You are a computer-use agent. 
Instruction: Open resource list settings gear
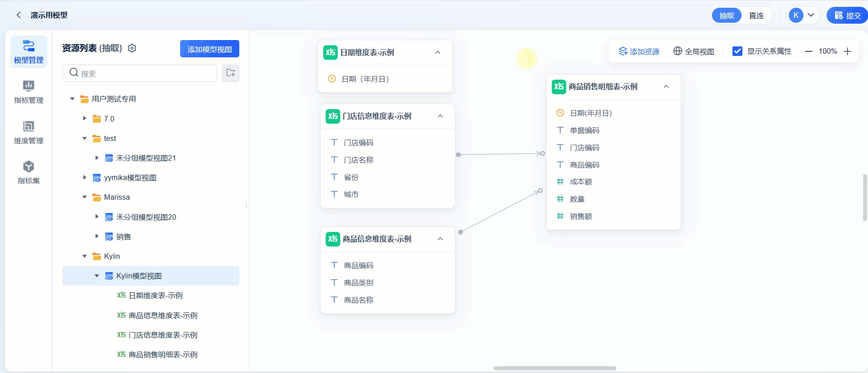click(x=132, y=48)
